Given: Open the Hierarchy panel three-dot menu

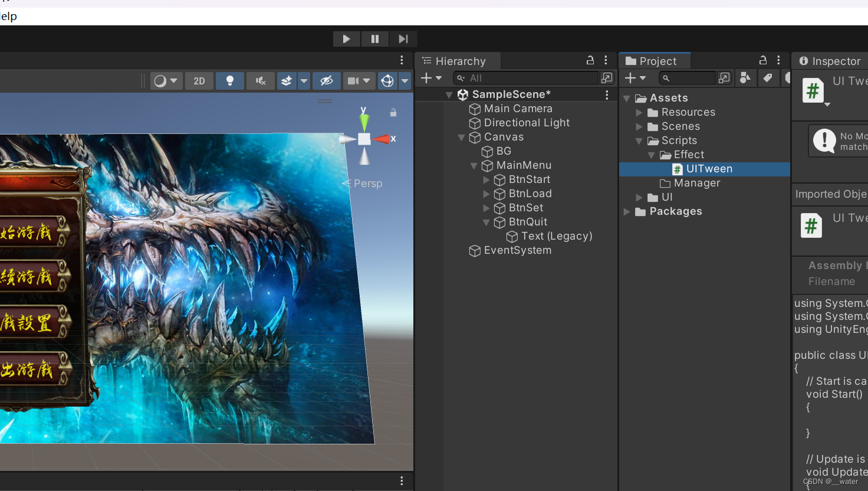Looking at the screenshot, I should coord(606,60).
